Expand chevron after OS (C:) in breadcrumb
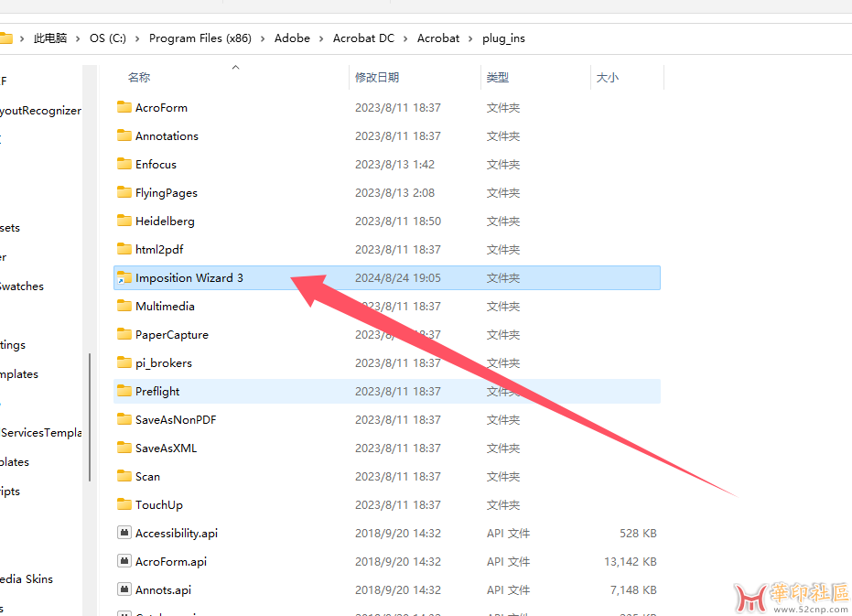 pyautogui.click(x=137, y=38)
